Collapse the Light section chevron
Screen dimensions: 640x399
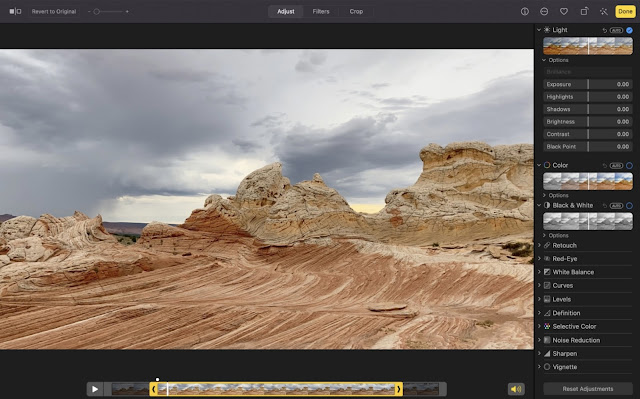tap(539, 30)
